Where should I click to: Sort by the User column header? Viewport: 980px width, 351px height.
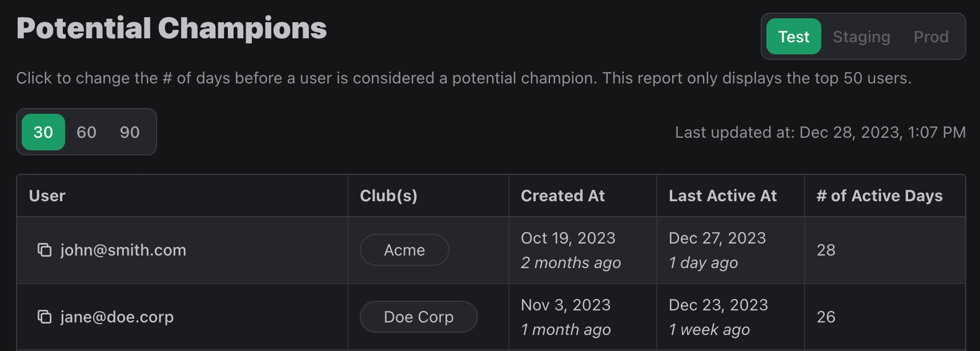[47, 196]
